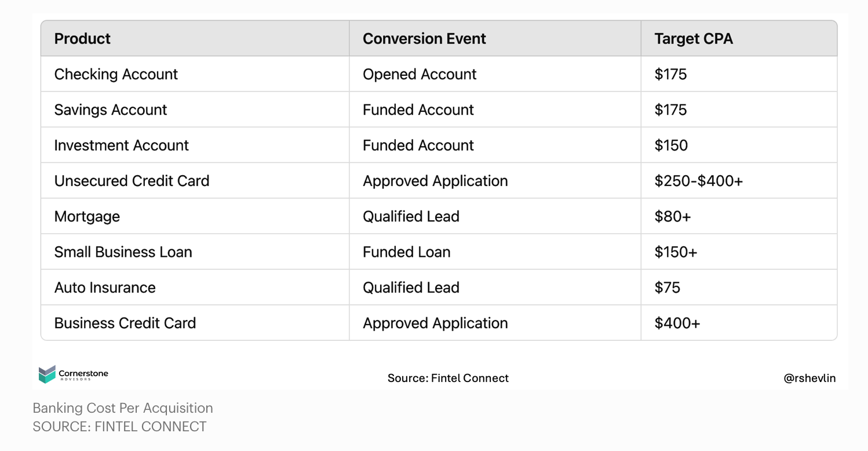The width and height of the screenshot is (868, 451).
Task: Click the Source: Fintel Connect text
Action: [x=448, y=378]
